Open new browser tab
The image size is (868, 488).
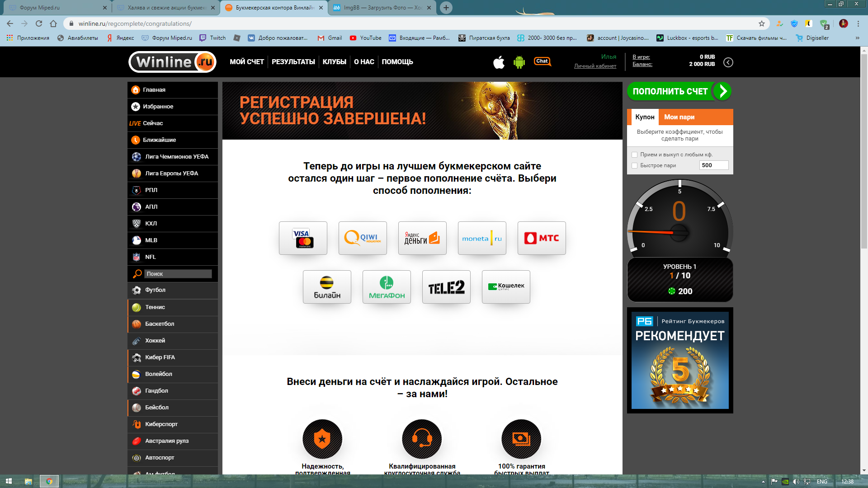(x=446, y=8)
